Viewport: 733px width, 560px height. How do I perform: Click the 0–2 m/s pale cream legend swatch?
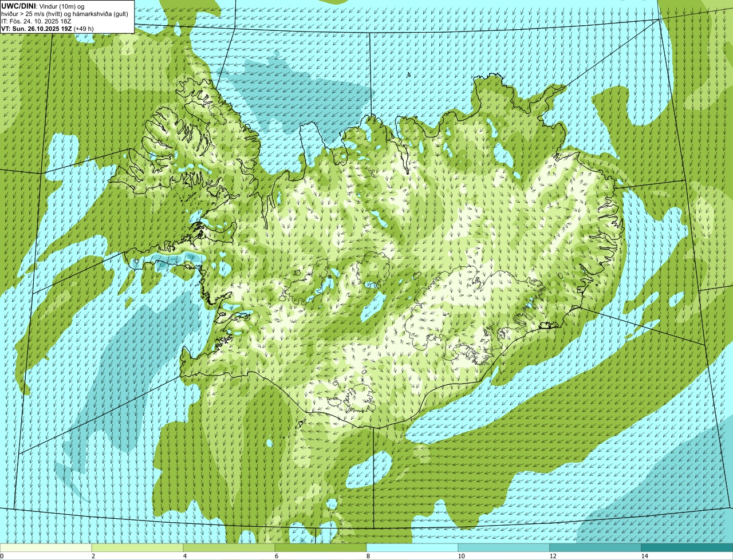pyautogui.click(x=46, y=547)
